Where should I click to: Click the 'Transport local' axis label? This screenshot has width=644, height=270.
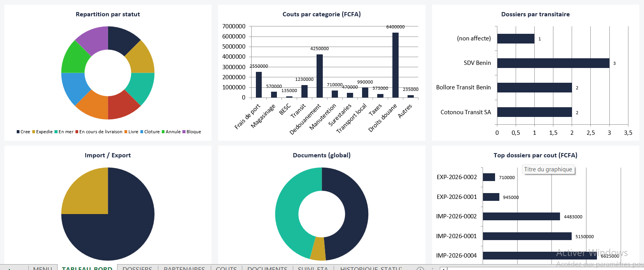pos(352,118)
